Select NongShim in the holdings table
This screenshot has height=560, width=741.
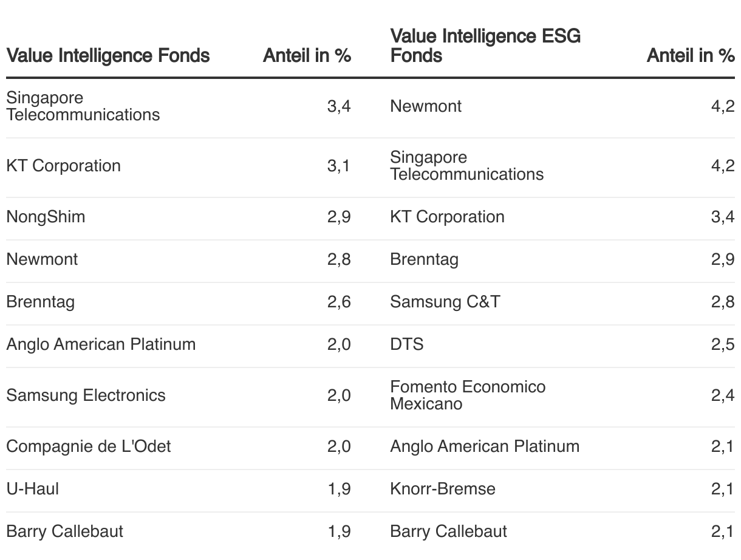coord(46,217)
